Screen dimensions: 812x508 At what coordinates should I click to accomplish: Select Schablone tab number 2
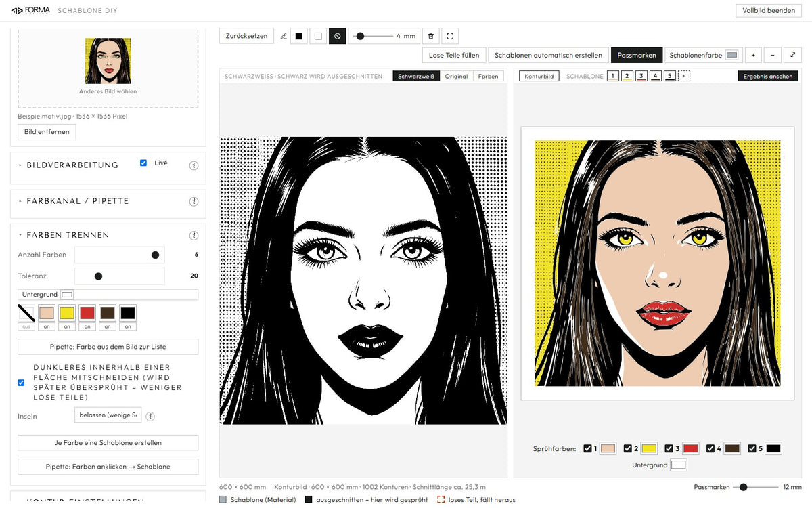(x=627, y=76)
